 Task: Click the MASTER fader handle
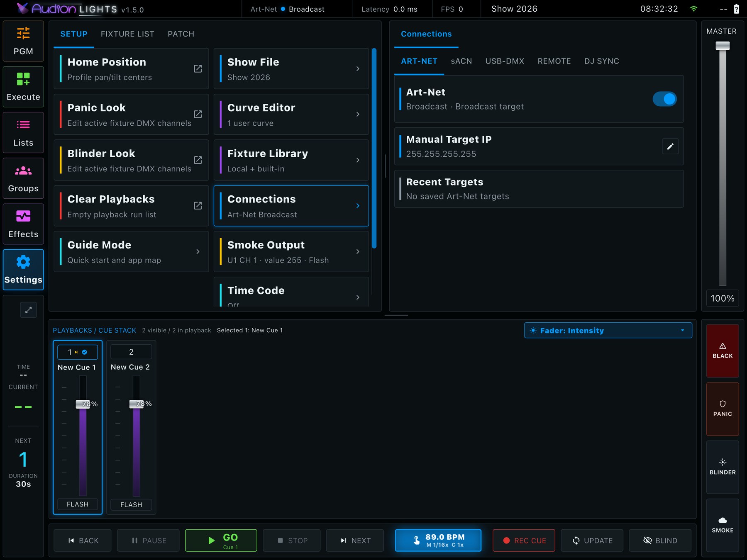723,46
